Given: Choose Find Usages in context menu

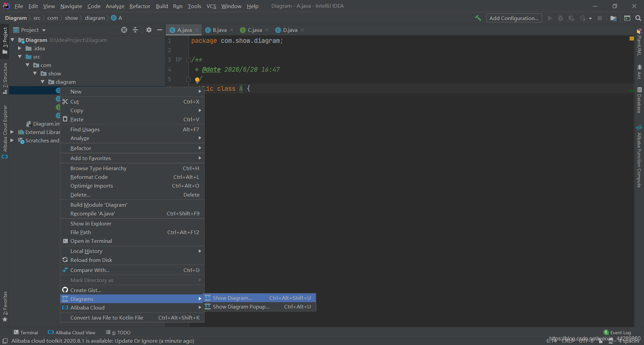Looking at the screenshot, I should (132, 129).
